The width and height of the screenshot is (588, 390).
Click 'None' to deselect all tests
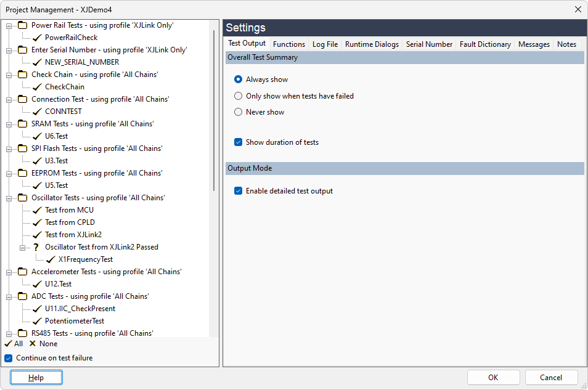tap(43, 344)
